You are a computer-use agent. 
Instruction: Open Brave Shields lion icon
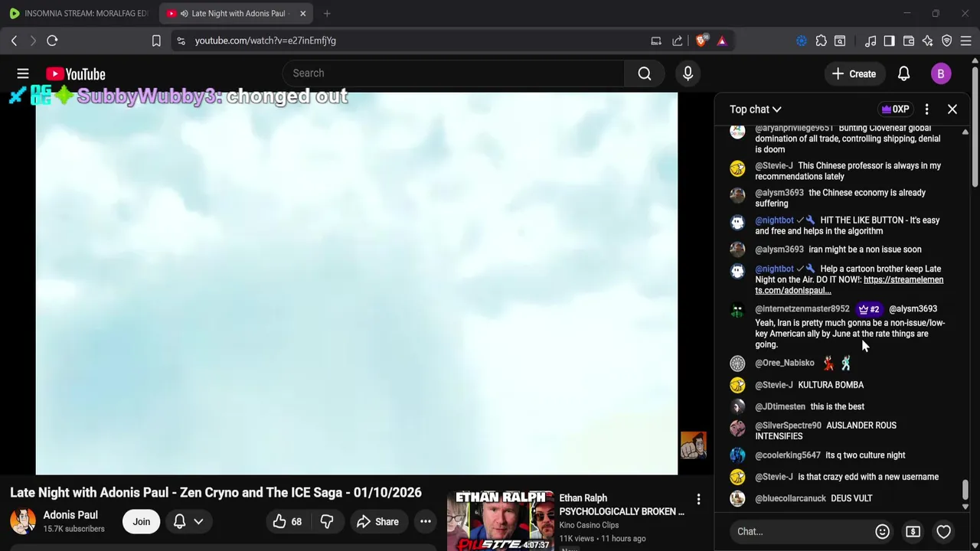point(701,41)
